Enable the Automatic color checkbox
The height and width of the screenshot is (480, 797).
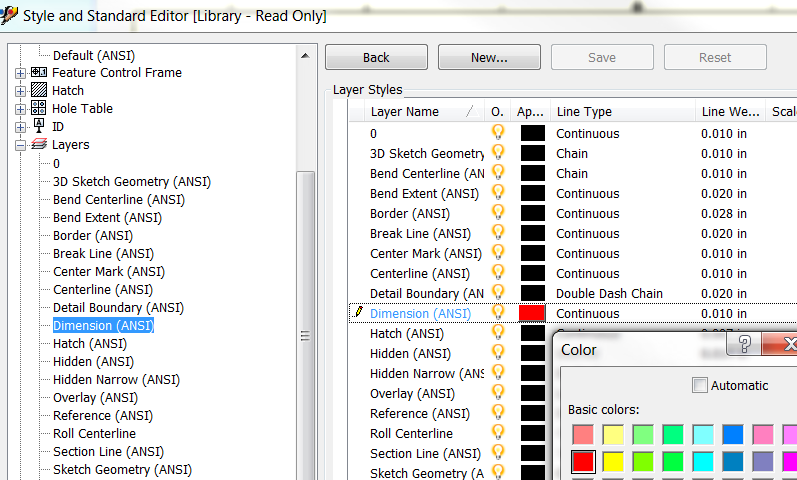point(700,385)
